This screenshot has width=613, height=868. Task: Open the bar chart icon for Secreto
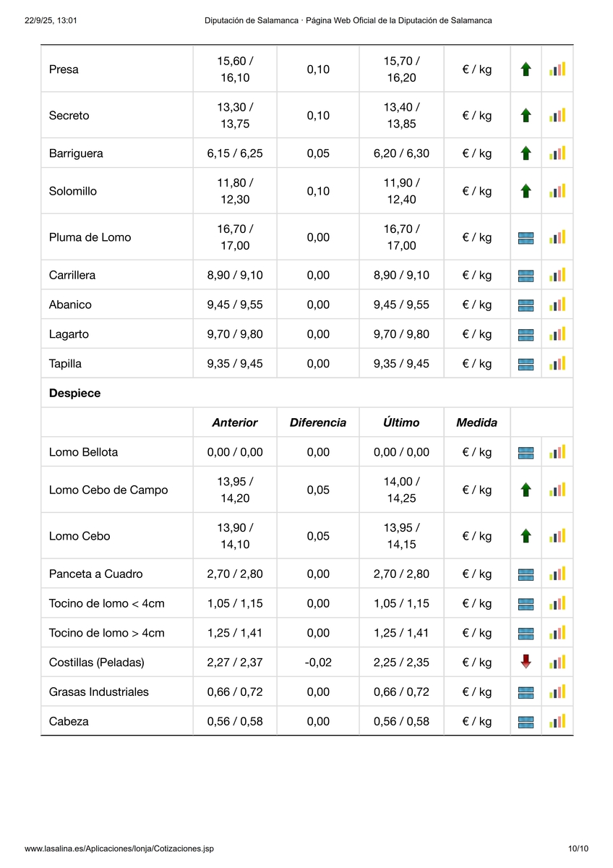(x=557, y=116)
